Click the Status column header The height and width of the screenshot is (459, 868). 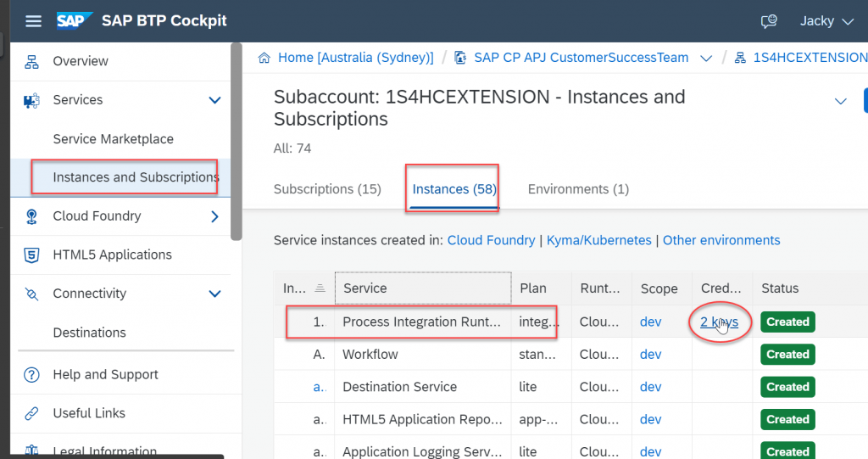tap(810, 288)
